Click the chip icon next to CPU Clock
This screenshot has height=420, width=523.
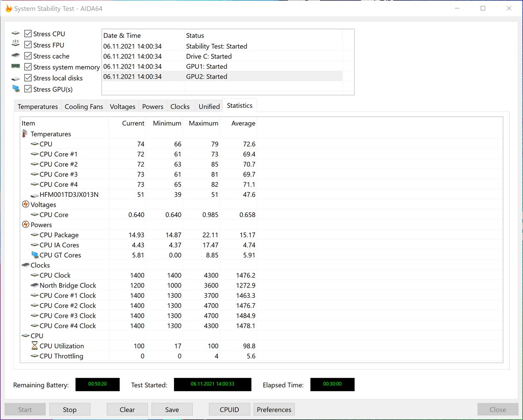click(x=35, y=275)
